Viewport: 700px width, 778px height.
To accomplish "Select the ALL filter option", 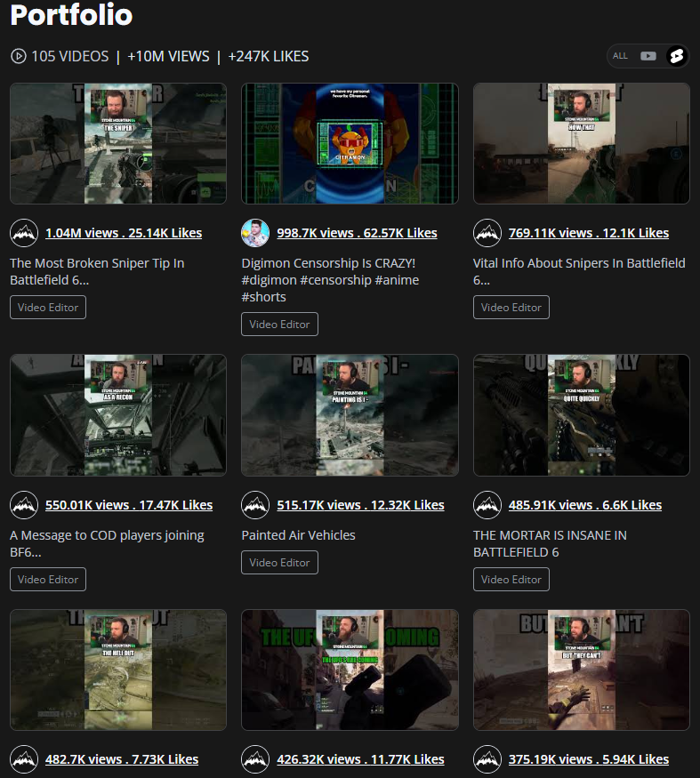I will [x=620, y=56].
